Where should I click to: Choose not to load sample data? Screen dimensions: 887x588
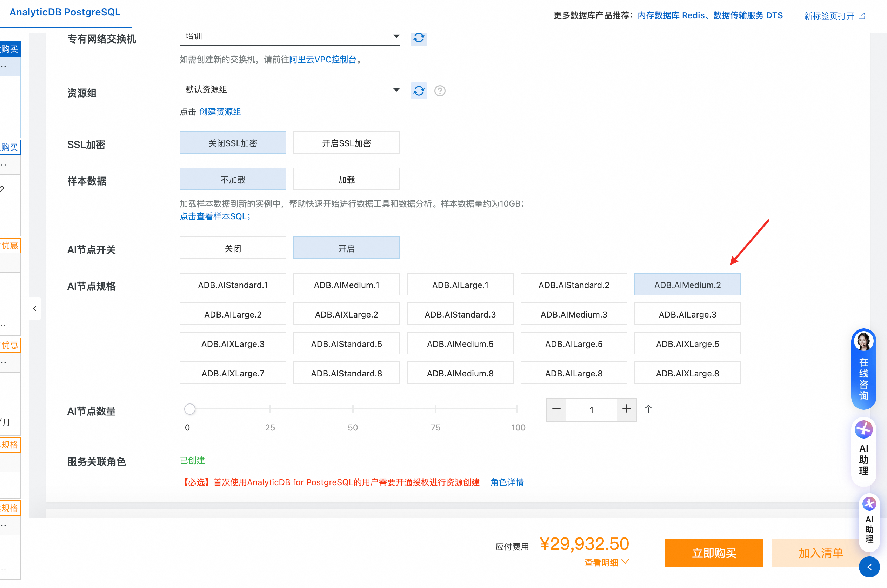point(233,179)
